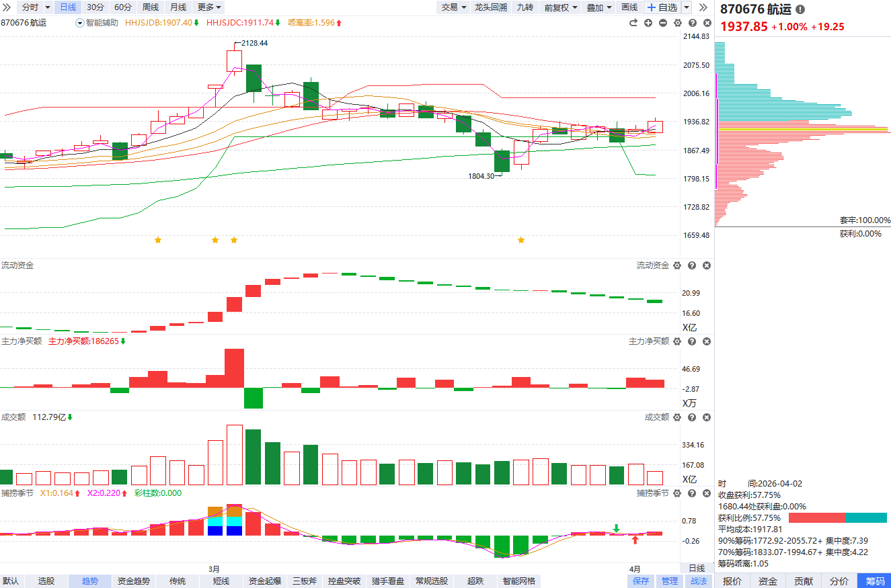
Task: Zoom out chart with minus icon
Action: click(x=663, y=23)
